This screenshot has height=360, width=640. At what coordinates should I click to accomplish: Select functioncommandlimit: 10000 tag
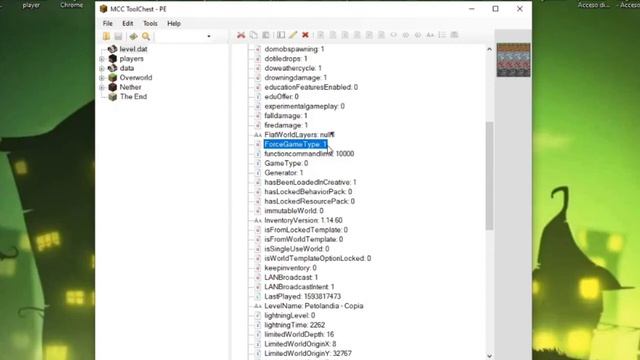309,154
